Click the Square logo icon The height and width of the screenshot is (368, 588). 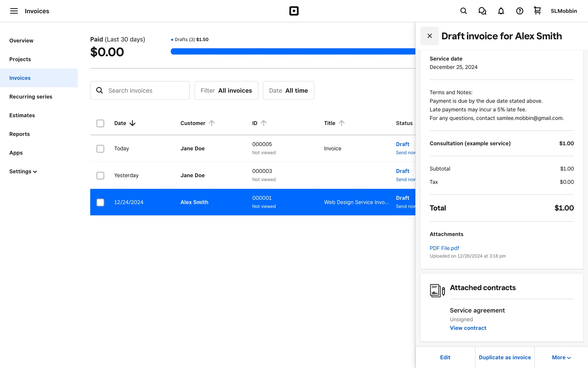tap(294, 11)
